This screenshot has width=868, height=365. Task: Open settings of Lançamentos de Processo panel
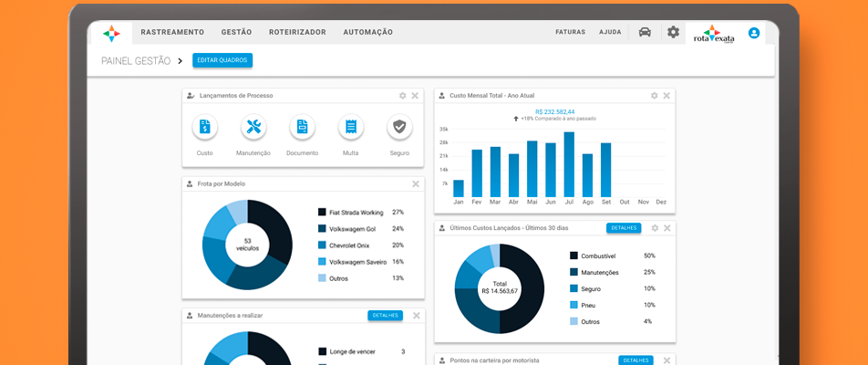pos(402,96)
